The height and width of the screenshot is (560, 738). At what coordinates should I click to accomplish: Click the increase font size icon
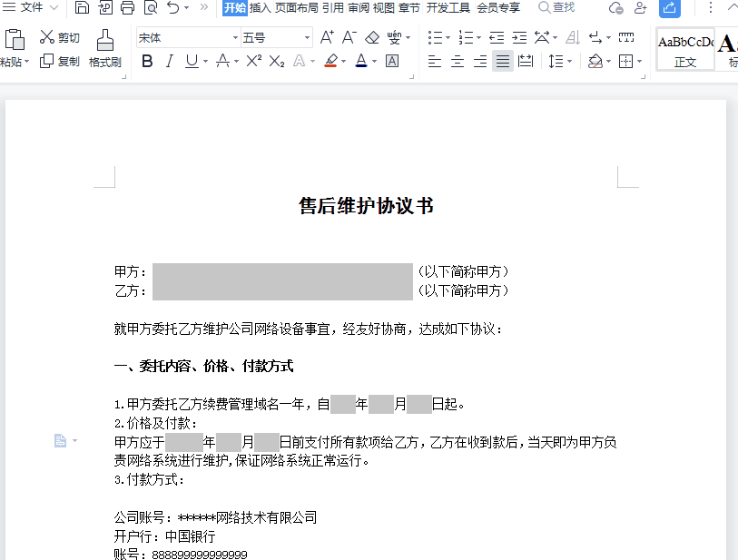[x=327, y=38]
